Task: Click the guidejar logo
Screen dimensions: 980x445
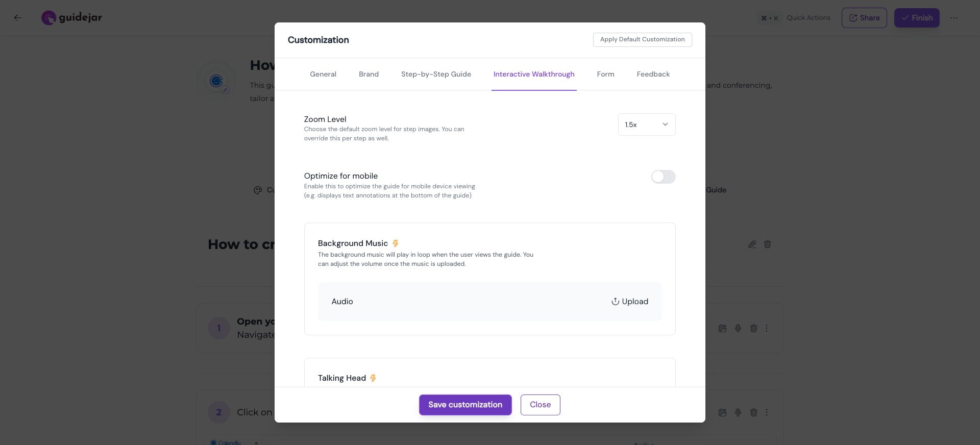Action: pyautogui.click(x=71, y=17)
